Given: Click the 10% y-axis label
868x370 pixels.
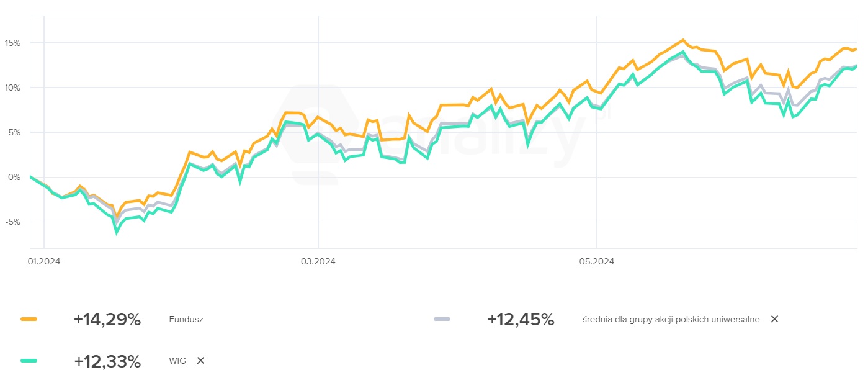Looking at the screenshot, I should [x=12, y=88].
